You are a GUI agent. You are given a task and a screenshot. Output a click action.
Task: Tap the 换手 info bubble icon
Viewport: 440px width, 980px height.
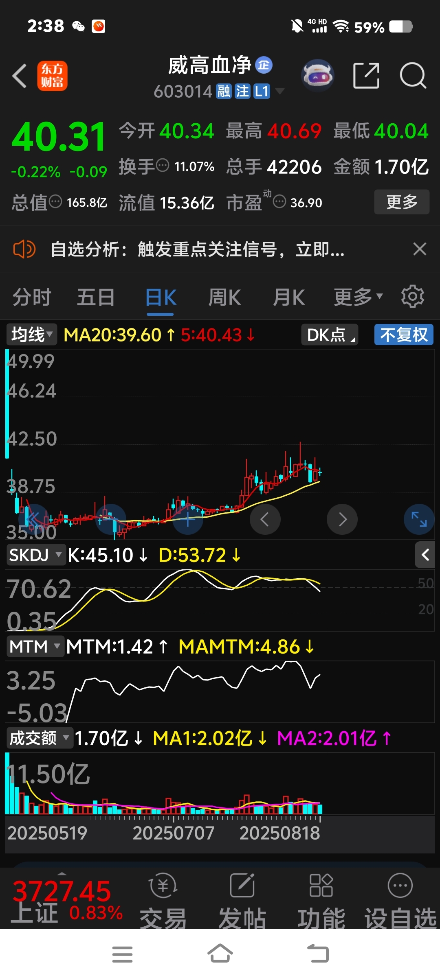tap(163, 166)
